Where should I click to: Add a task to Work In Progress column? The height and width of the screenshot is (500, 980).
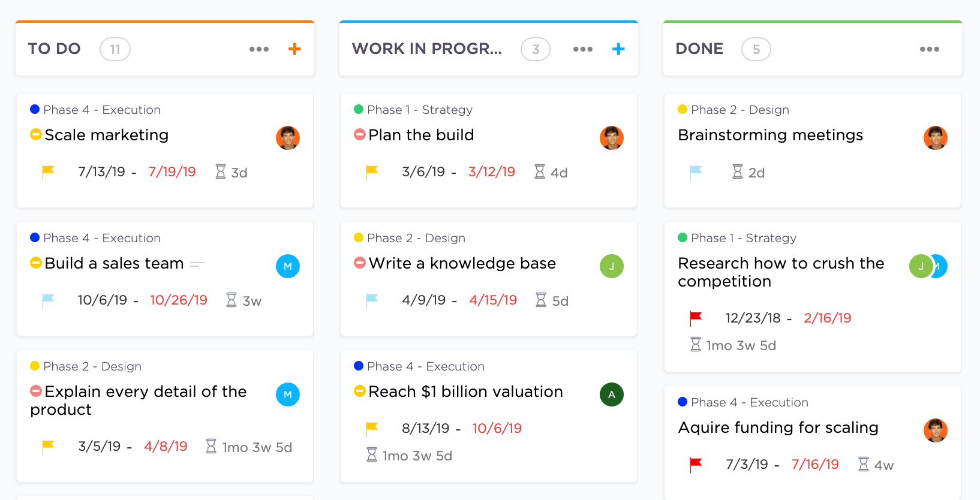pos(618,49)
